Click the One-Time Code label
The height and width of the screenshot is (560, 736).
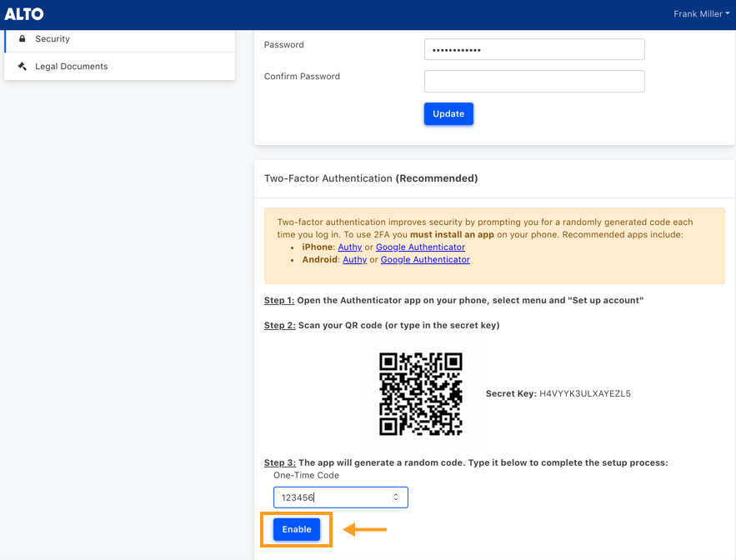[x=306, y=475]
